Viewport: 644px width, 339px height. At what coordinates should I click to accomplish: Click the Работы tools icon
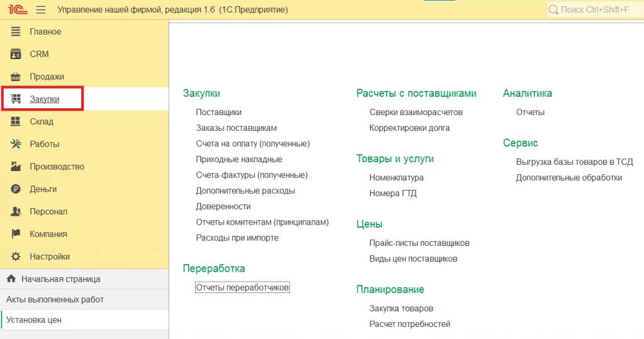(16, 144)
